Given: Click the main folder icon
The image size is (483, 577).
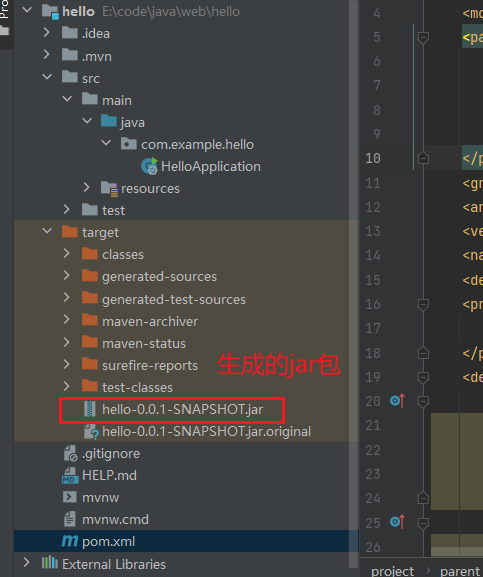Looking at the screenshot, I should pyautogui.click(x=90, y=99).
